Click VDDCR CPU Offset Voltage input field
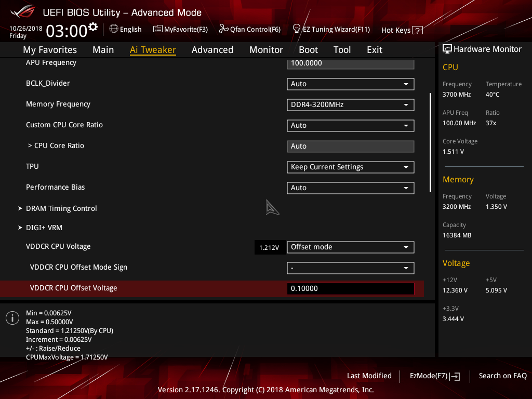Viewport: 532px width, 399px height. (x=351, y=289)
